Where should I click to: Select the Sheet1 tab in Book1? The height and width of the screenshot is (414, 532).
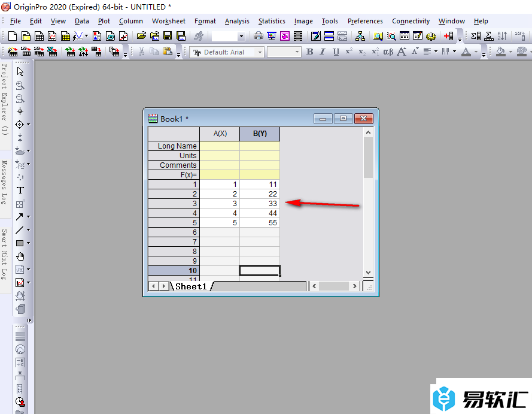pyautogui.click(x=191, y=286)
